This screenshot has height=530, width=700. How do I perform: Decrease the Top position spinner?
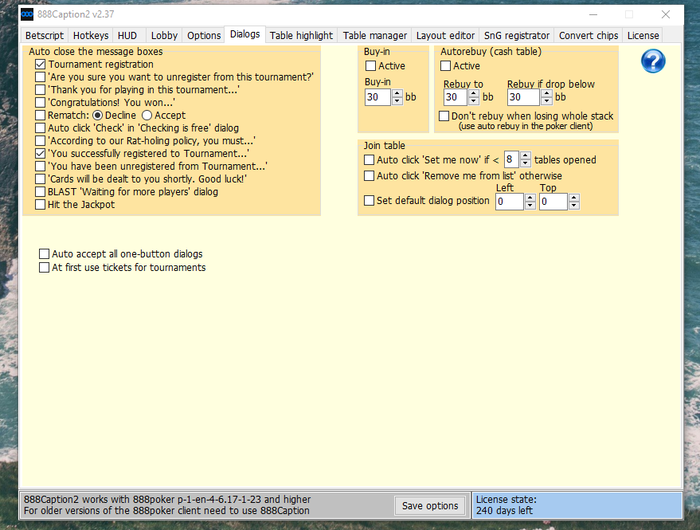click(x=574, y=206)
